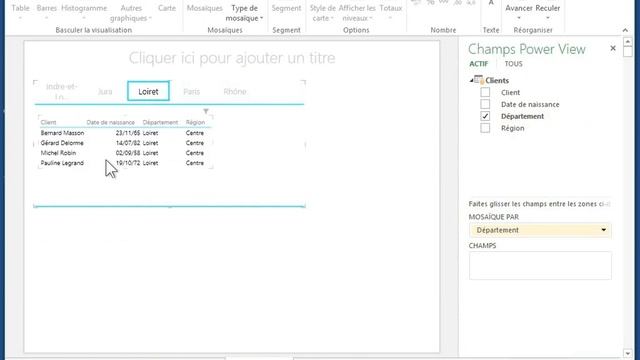Select the Pauline Legrand row cell
The width and height of the screenshot is (640, 360).
(62, 163)
